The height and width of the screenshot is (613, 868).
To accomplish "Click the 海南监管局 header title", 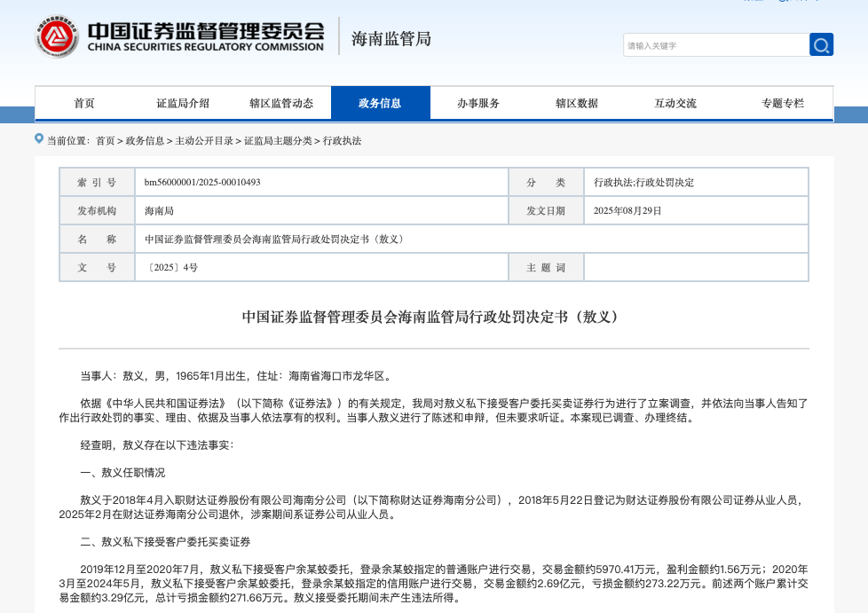I will click(x=391, y=39).
